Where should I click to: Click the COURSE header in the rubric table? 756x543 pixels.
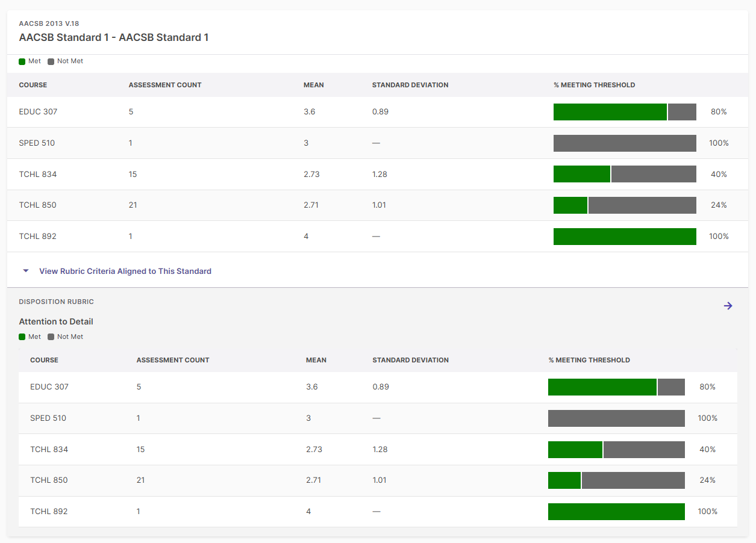tap(44, 360)
